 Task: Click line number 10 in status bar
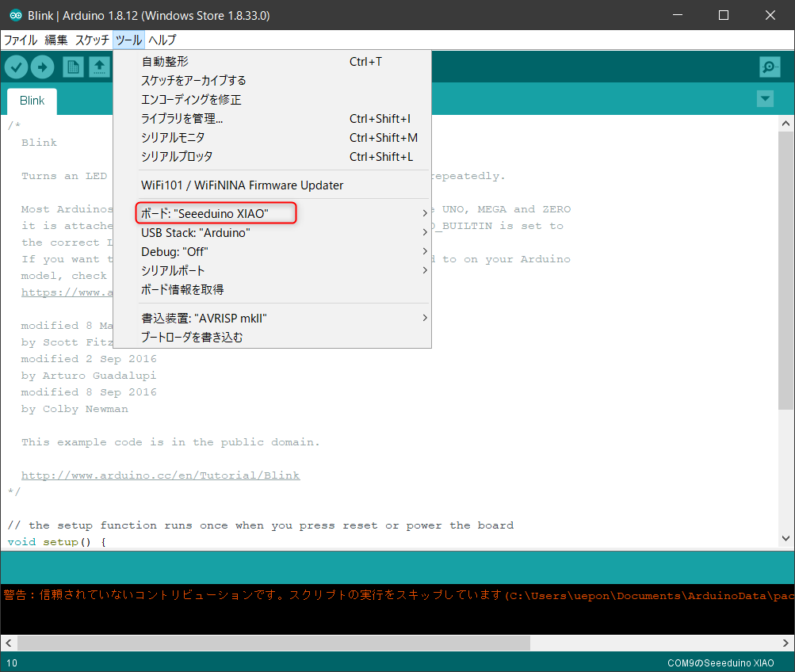12,662
